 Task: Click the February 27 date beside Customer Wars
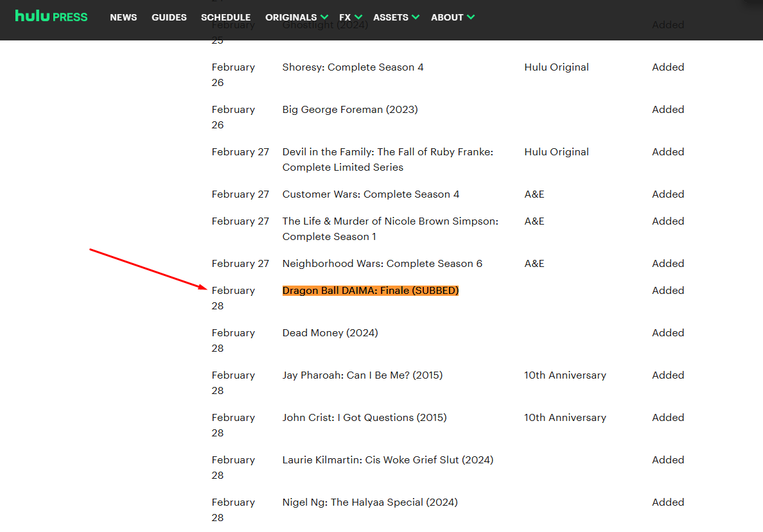(x=240, y=194)
